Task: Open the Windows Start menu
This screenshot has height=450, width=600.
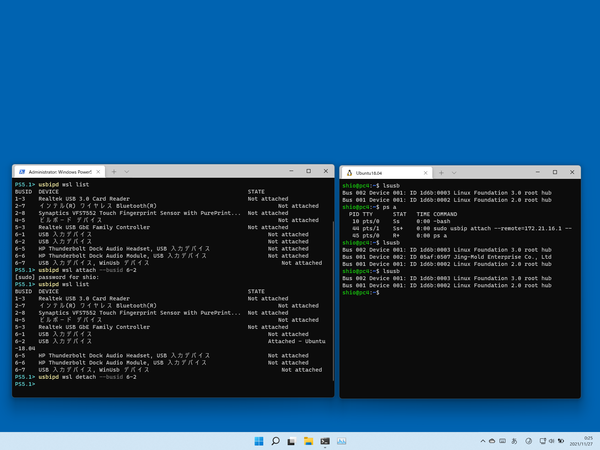Action: click(260, 440)
